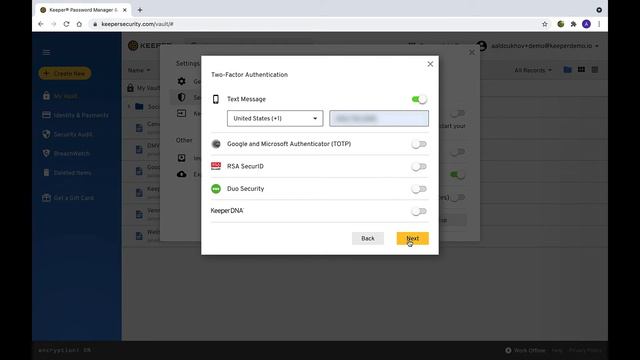Switch to folder view icon in vault toolbar
Viewport: 640px width, 360px height.
point(567,70)
